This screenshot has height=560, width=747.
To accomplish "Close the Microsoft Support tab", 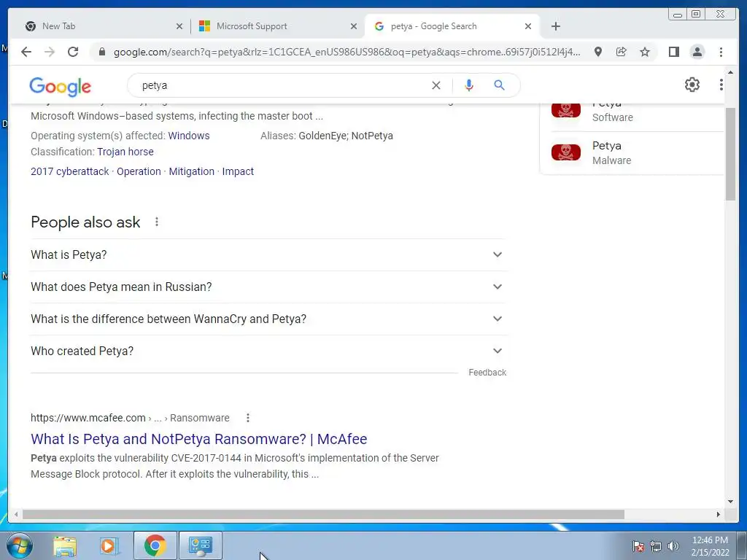I will 354,26.
